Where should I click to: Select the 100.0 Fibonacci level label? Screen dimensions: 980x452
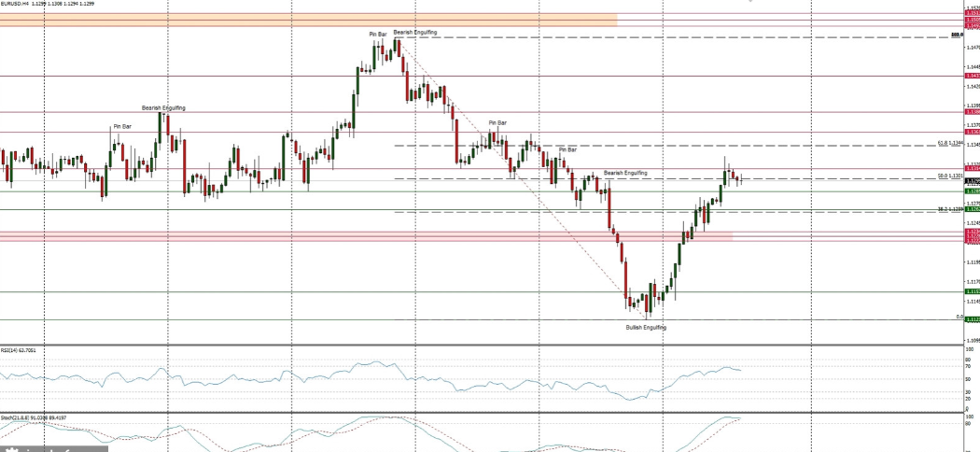tap(956, 35)
